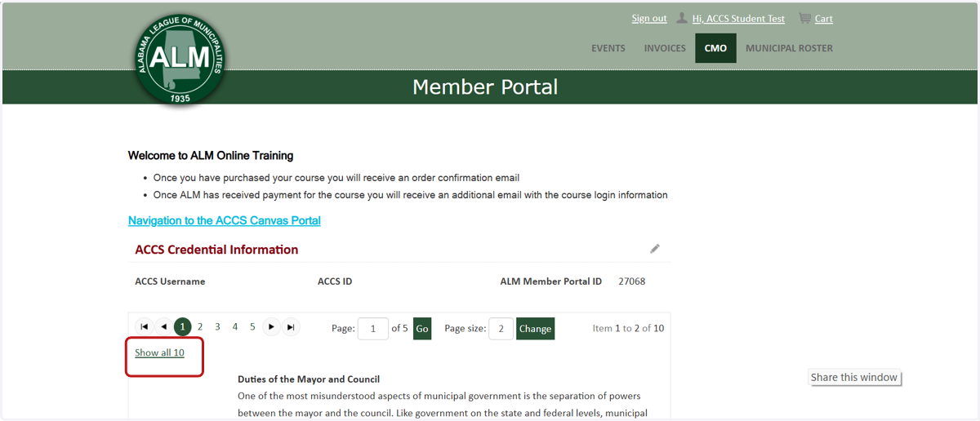This screenshot has height=421, width=980.
Task: Open the Cart link
Action: tap(824, 19)
